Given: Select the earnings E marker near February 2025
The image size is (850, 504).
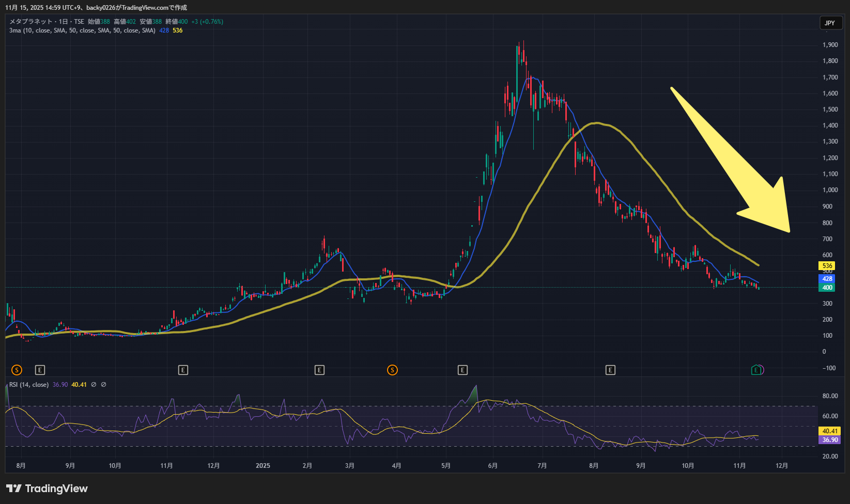Looking at the screenshot, I should (320, 370).
